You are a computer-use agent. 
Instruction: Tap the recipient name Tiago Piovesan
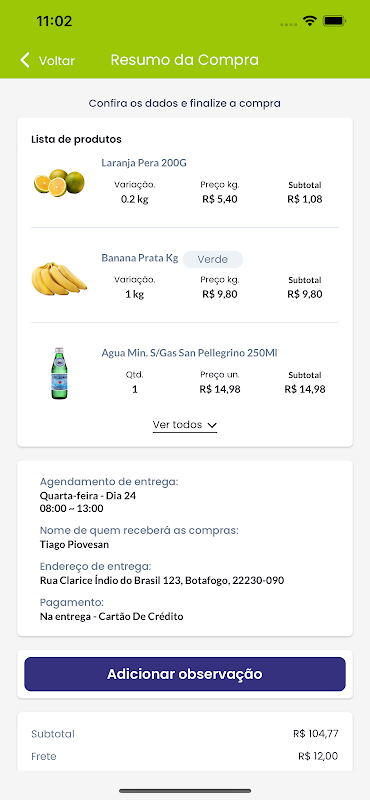coord(74,544)
